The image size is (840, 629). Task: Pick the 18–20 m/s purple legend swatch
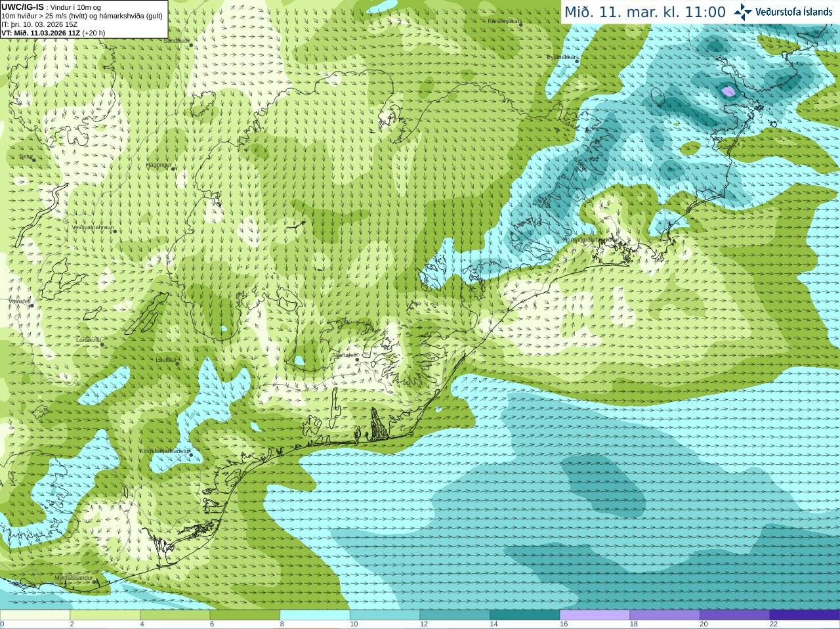coord(665,615)
